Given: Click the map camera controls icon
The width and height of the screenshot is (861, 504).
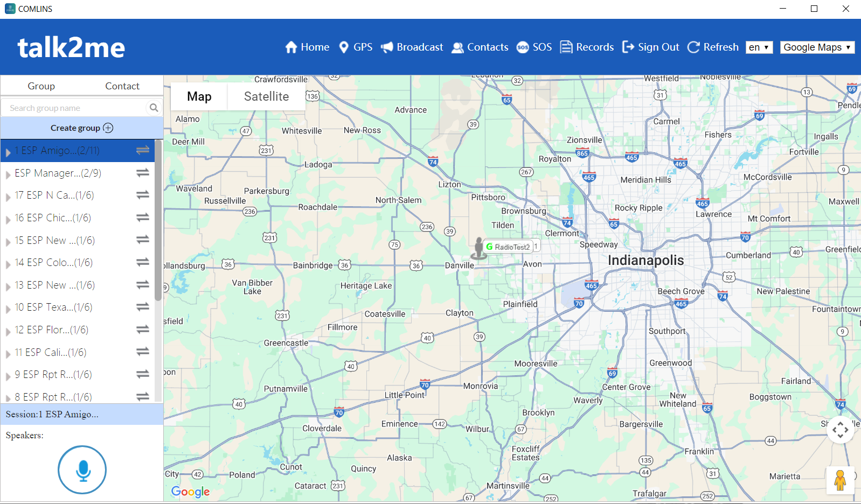Looking at the screenshot, I should point(840,430).
